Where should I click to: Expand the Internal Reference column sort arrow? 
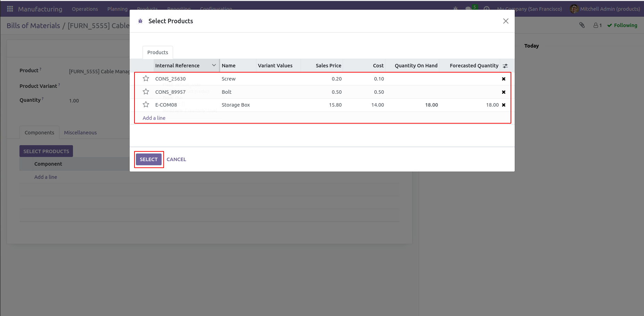(214, 65)
